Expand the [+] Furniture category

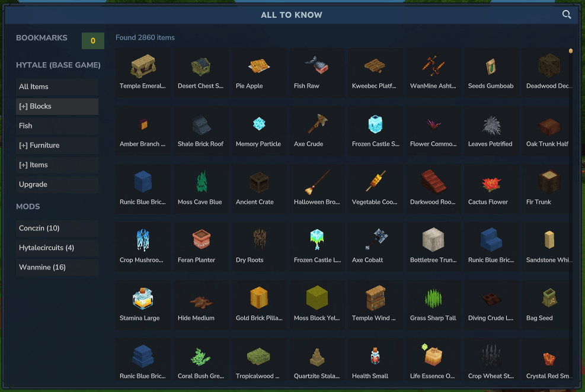tap(57, 146)
